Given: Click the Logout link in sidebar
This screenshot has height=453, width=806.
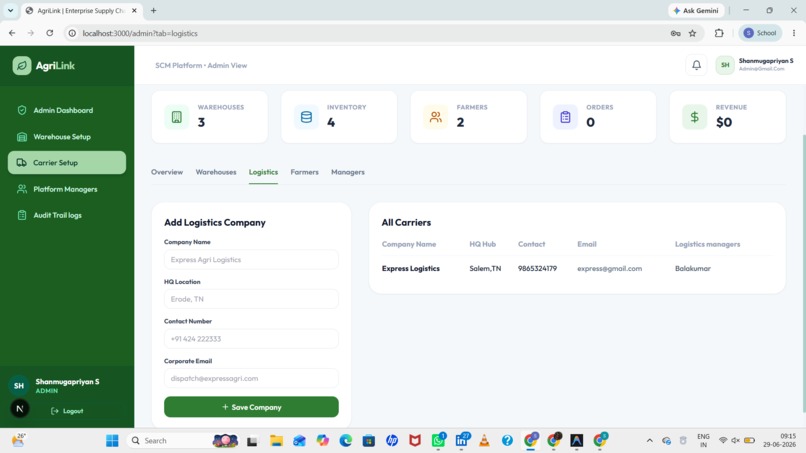Looking at the screenshot, I should point(67,411).
